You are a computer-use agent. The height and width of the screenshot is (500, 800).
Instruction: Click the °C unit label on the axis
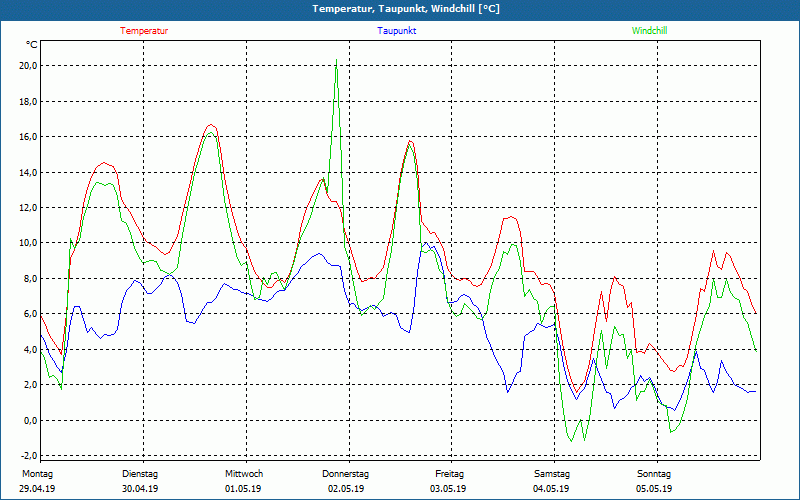tap(31, 45)
